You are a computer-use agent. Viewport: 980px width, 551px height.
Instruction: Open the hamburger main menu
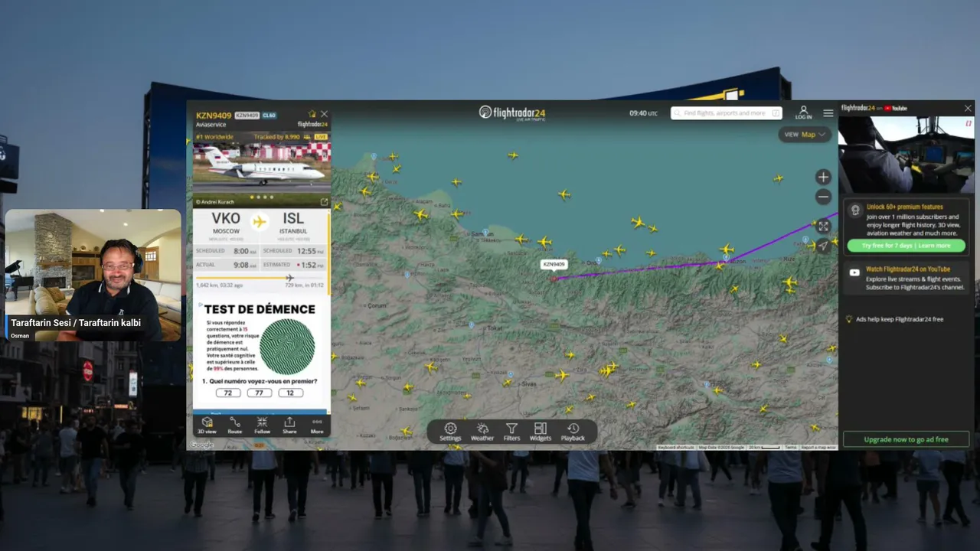point(828,113)
